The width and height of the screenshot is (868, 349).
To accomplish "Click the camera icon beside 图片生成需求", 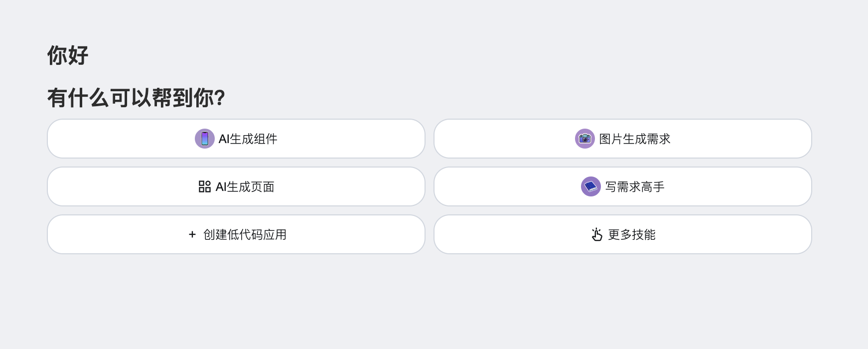I will 584,139.
